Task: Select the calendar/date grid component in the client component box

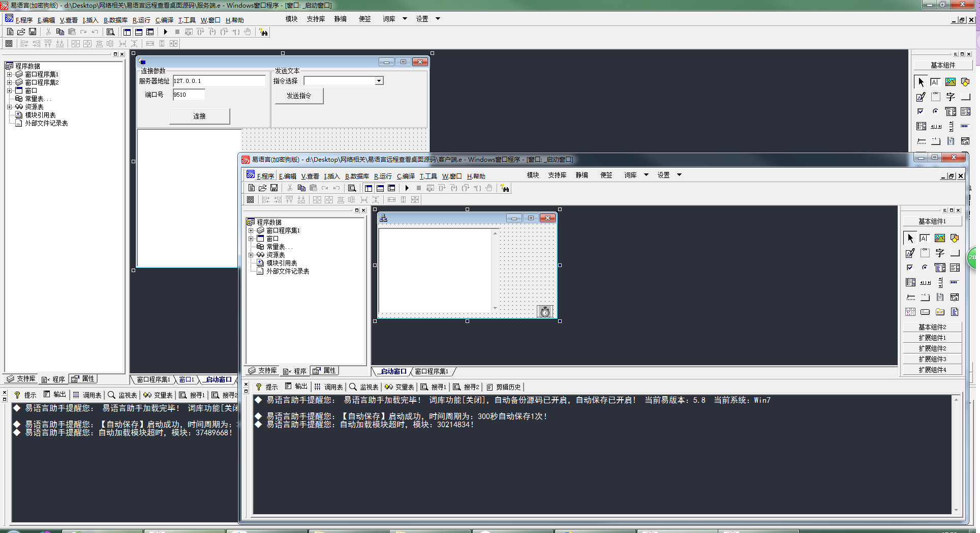Action: (x=910, y=312)
